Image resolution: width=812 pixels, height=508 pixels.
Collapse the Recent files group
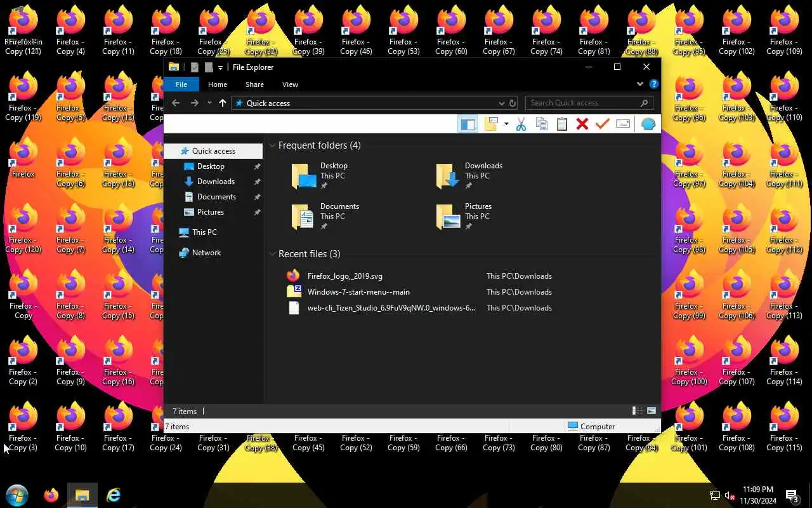point(272,254)
